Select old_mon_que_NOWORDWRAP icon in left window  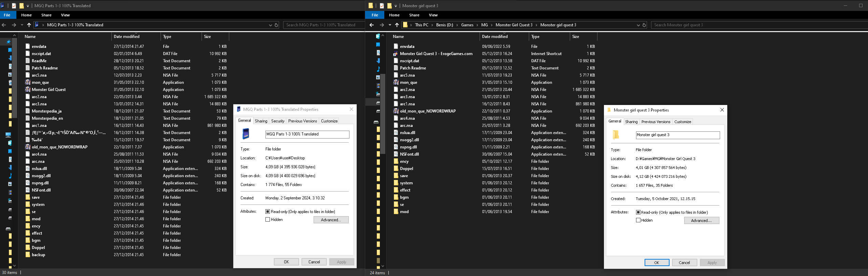pos(28,147)
